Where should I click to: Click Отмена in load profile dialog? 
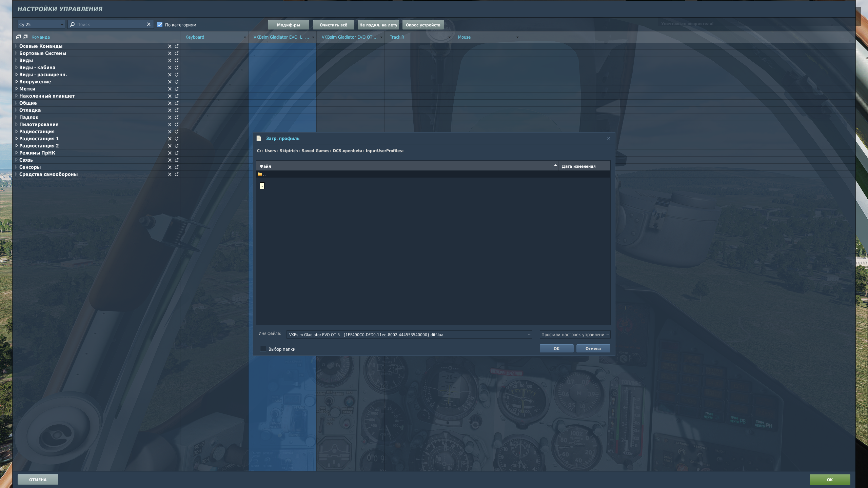(593, 348)
